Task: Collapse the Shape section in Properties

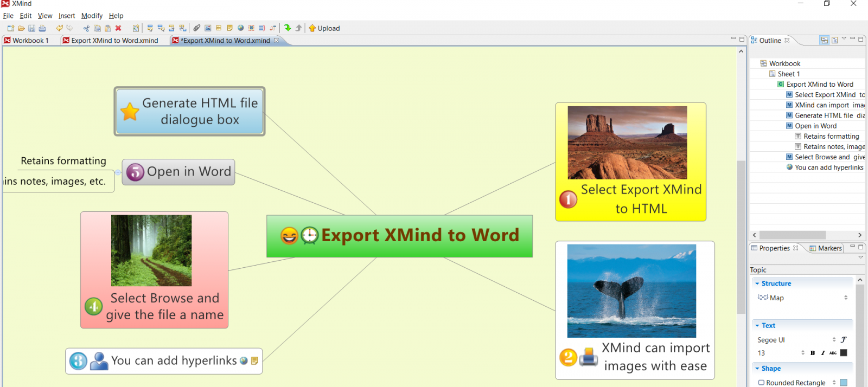Action: click(757, 369)
